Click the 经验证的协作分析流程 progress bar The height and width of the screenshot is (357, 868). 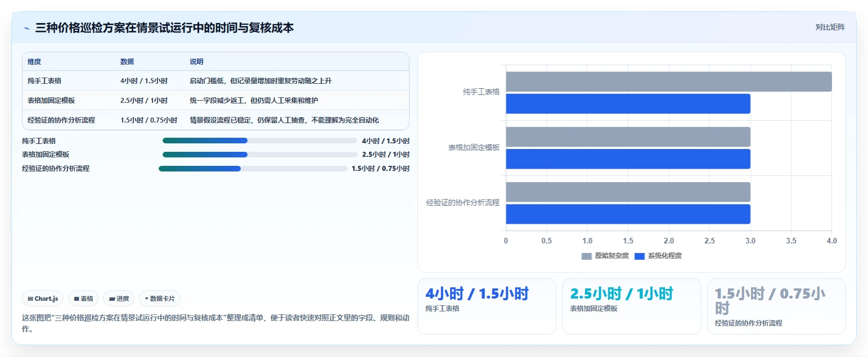tap(253, 169)
